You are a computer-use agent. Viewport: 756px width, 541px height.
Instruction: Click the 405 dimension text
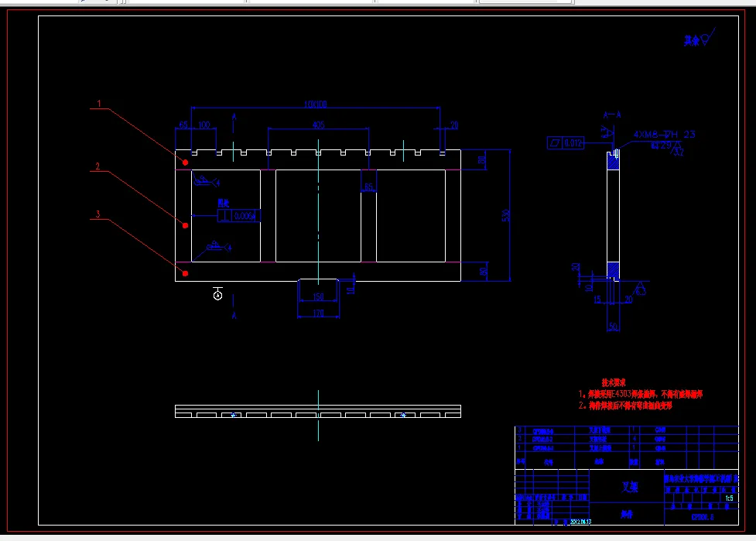point(318,125)
